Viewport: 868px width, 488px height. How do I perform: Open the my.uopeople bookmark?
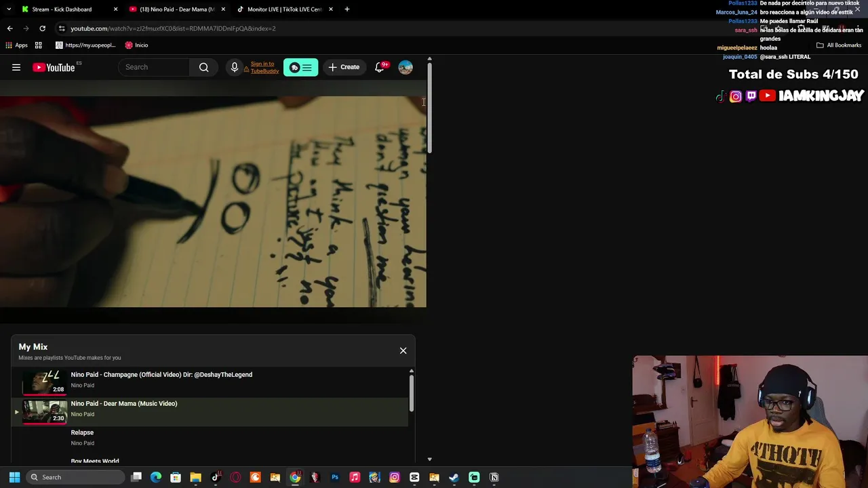[x=85, y=45]
